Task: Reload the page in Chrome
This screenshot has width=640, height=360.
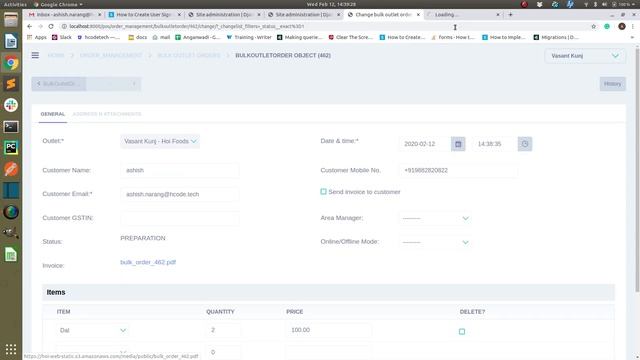Action: coord(51,26)
